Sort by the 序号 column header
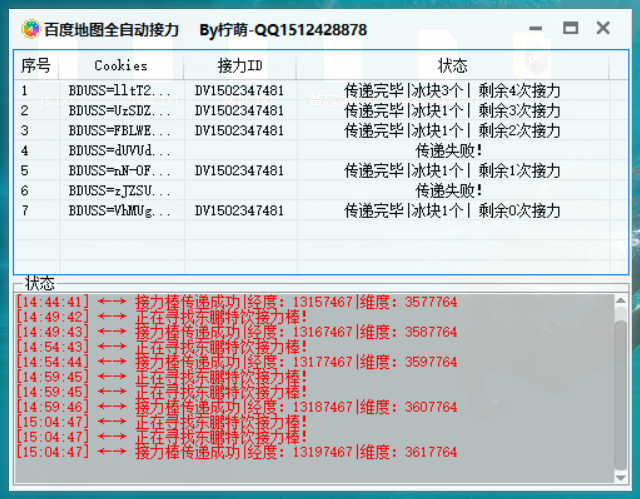The width and height of the screenshot is (640, 499). tap(36, 65)
